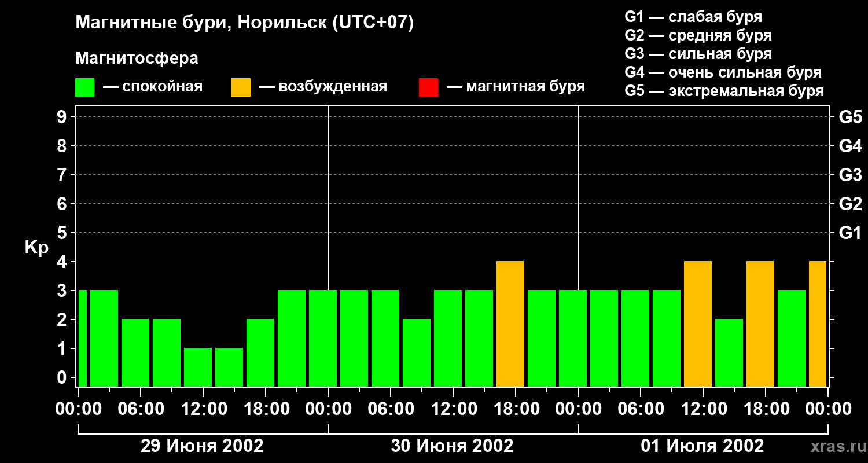Click the '— возбужденная' legend label

point(323,87)
